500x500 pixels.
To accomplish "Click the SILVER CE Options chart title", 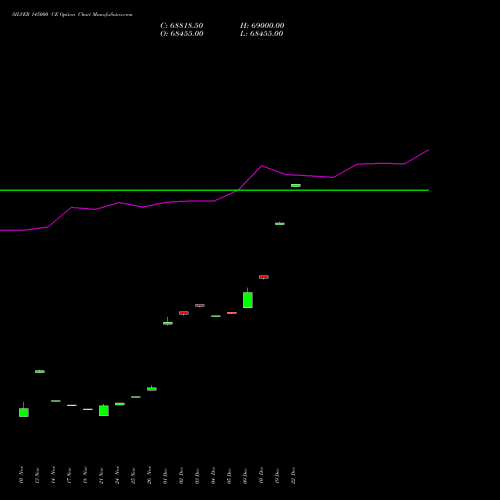I will 72,15.
